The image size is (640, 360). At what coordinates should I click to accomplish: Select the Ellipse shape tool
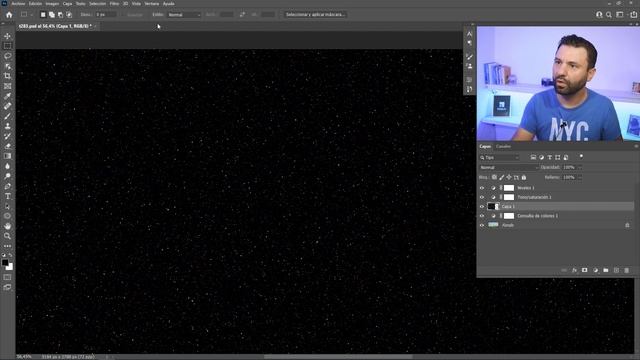(x=7, y=216)
